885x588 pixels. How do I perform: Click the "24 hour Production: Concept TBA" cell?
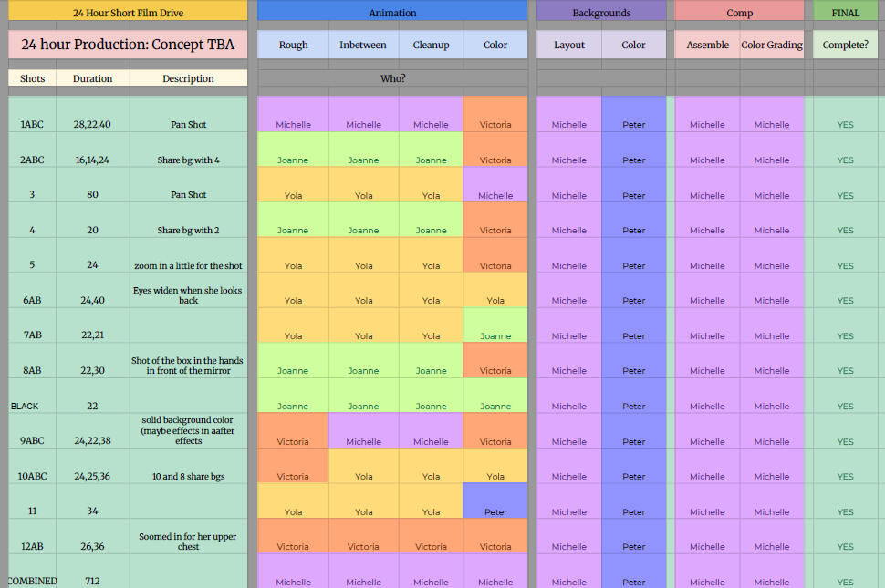point(128,45)
